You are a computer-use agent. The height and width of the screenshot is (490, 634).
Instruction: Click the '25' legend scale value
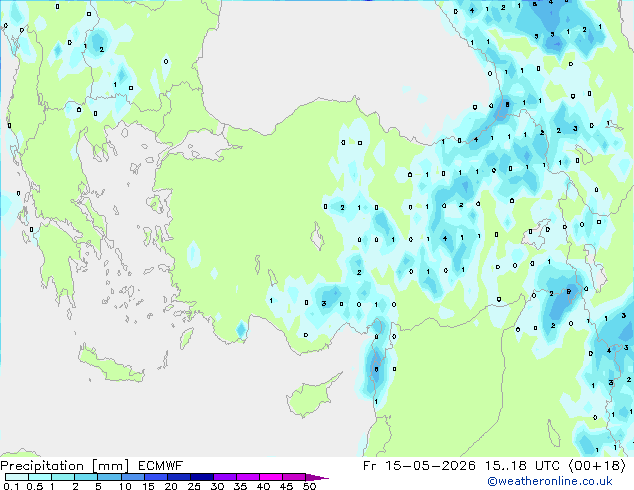[x=194, y=486]
